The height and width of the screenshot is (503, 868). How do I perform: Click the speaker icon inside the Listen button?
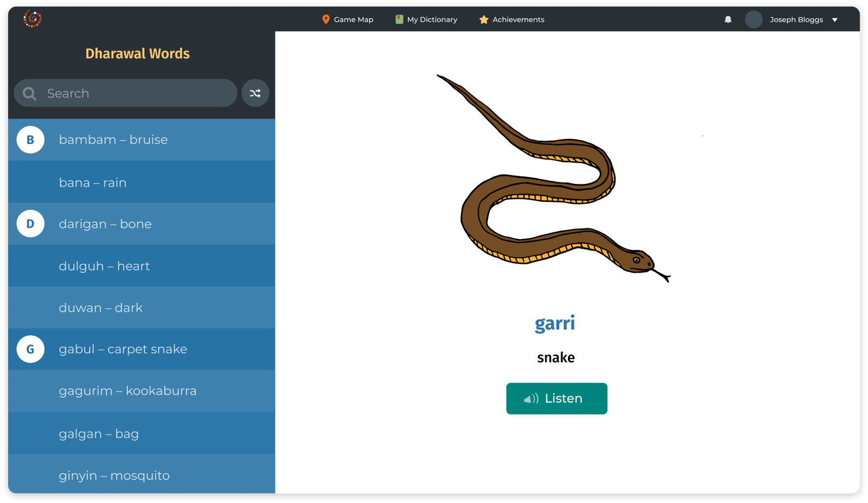(530, 398)
